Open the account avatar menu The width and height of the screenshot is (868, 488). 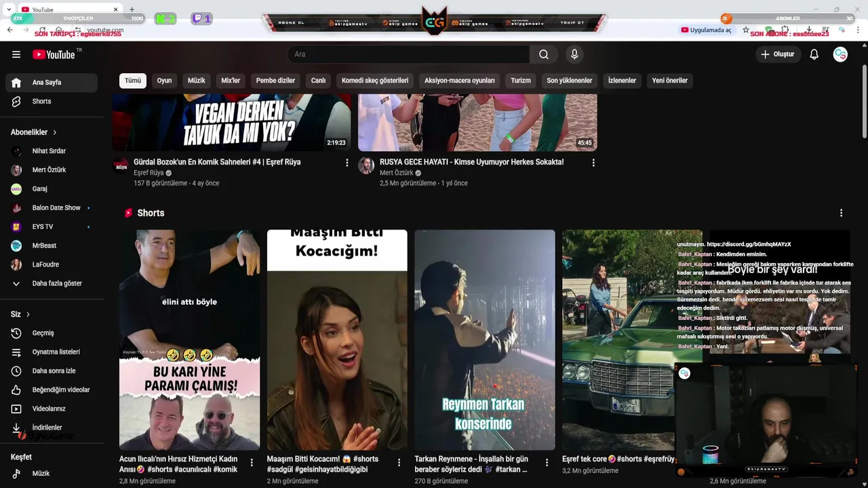840,54
